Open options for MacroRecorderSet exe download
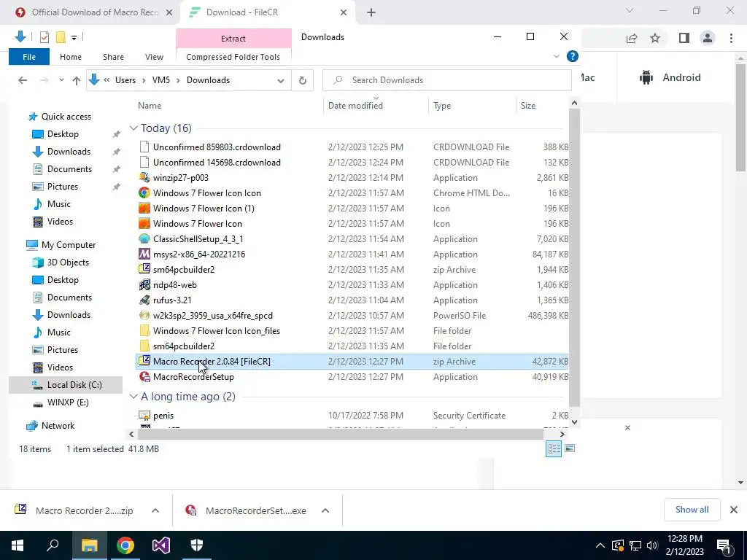 pyautogui.click(x=325, y=510)
